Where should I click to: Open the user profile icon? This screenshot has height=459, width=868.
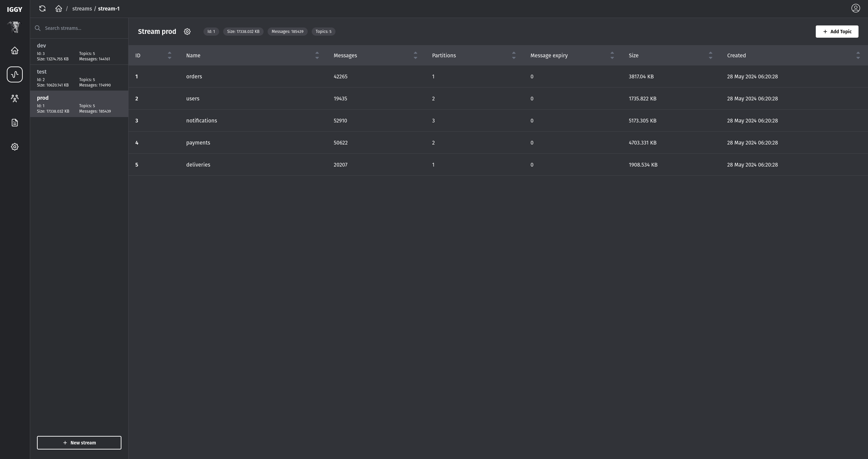click(x=855, y=8)
